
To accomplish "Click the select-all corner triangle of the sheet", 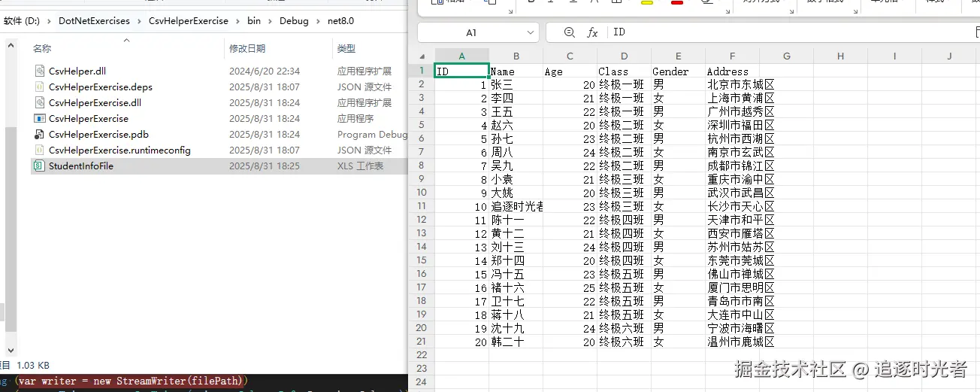I will [422, 56].
